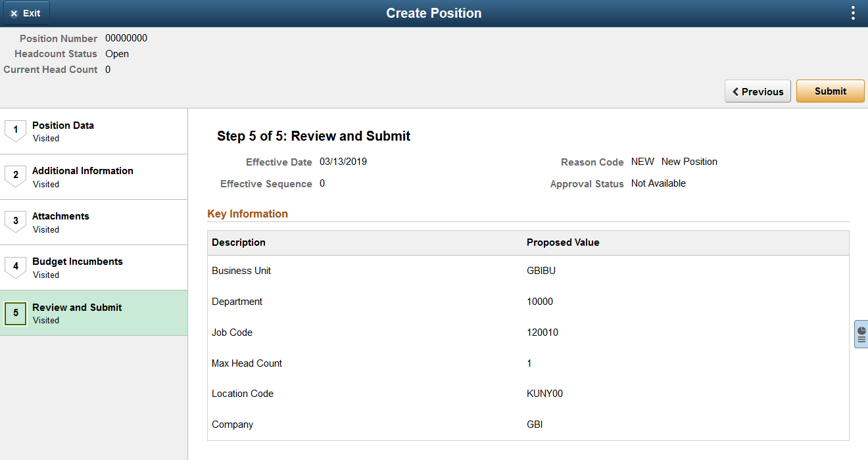Click the Step 5 of 5 heading
The image size is (868, 460).
(x=314, y=136)
